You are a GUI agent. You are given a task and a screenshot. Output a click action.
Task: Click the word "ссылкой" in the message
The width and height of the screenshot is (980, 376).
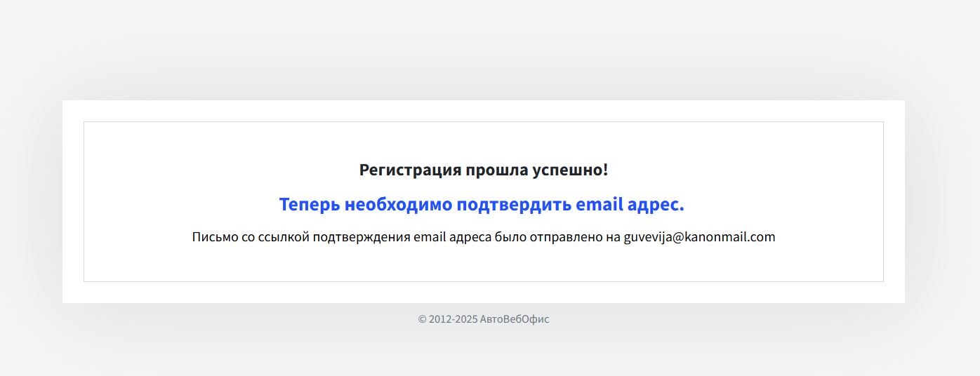(284, 237)
